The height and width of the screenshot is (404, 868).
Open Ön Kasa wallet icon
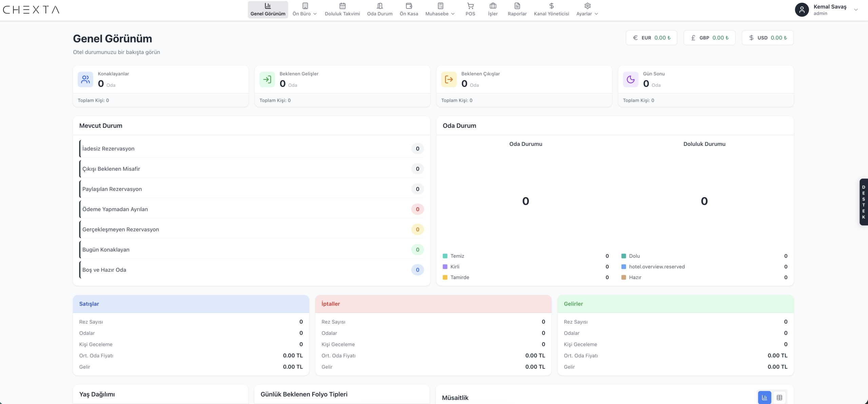tap(409, 6)
